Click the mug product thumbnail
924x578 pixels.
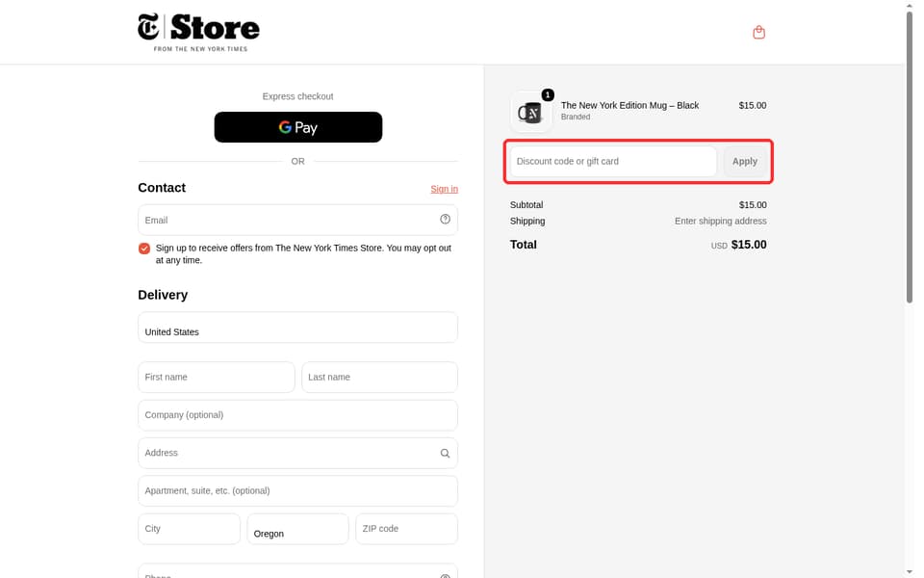pos(531,112)
